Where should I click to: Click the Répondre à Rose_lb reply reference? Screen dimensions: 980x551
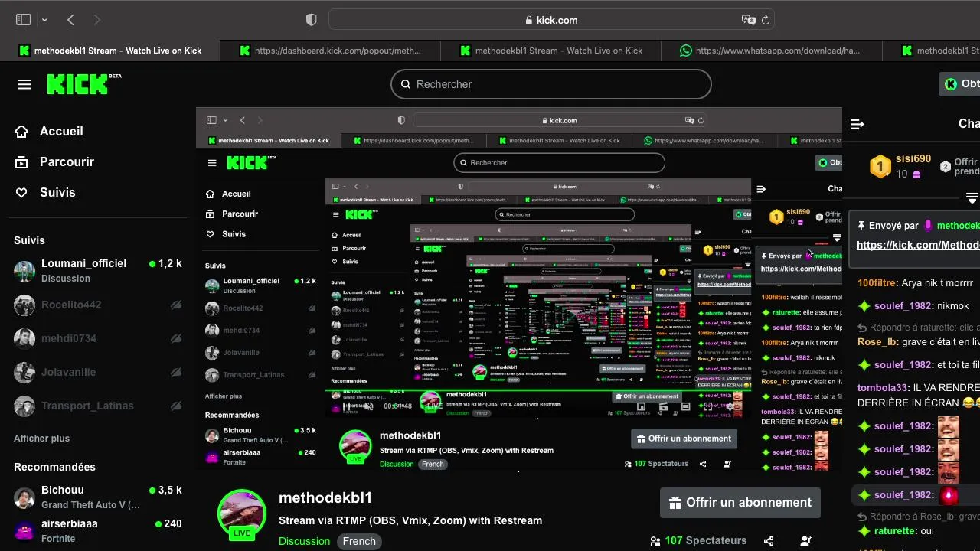tap(918, 517)
